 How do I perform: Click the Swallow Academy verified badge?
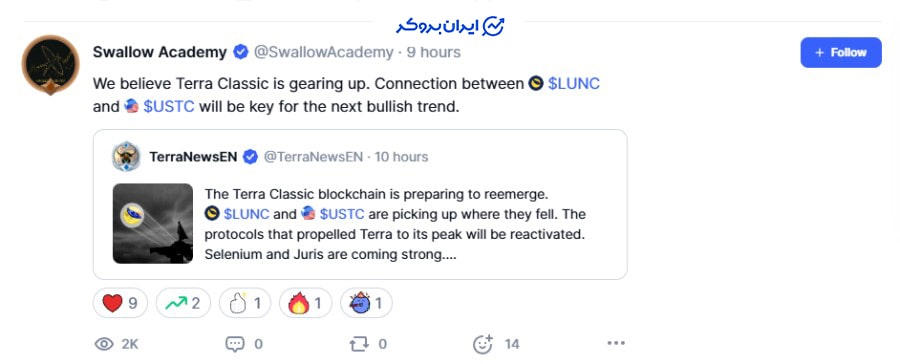click(240, 52)
